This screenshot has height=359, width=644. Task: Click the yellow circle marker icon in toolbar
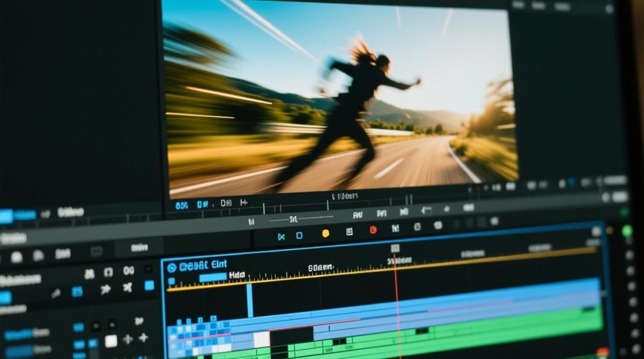[325, 234]
